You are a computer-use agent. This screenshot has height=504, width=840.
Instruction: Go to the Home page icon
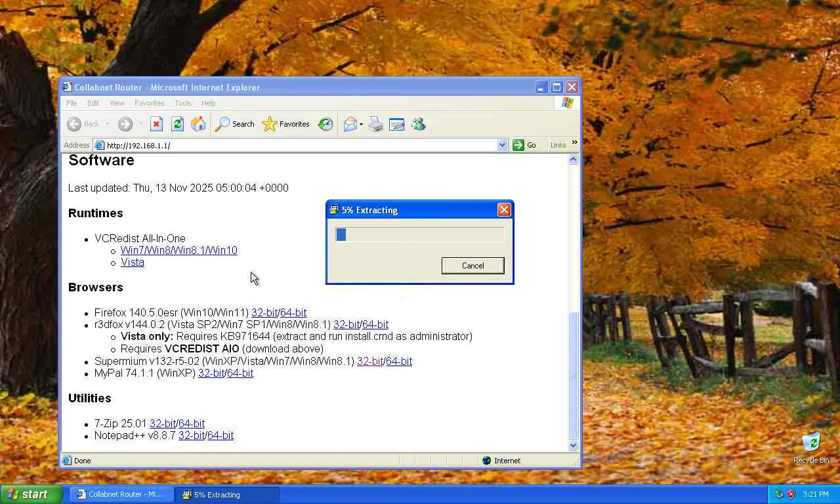pyautogui.click(x=198, y=124)
